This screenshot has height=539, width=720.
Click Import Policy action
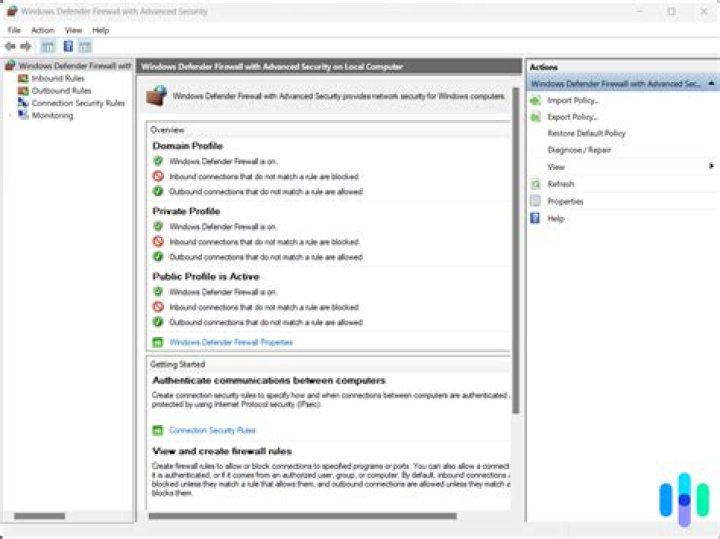(x=573, y=101)
